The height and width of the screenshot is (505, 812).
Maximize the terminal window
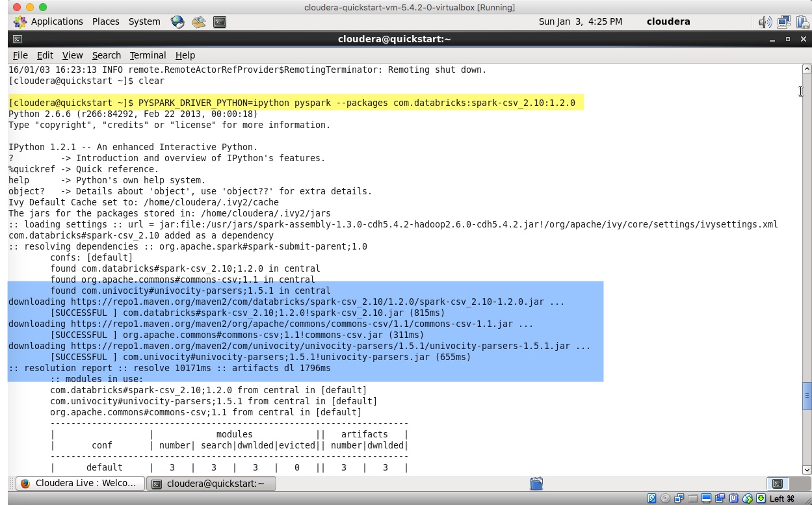[788, 39]
